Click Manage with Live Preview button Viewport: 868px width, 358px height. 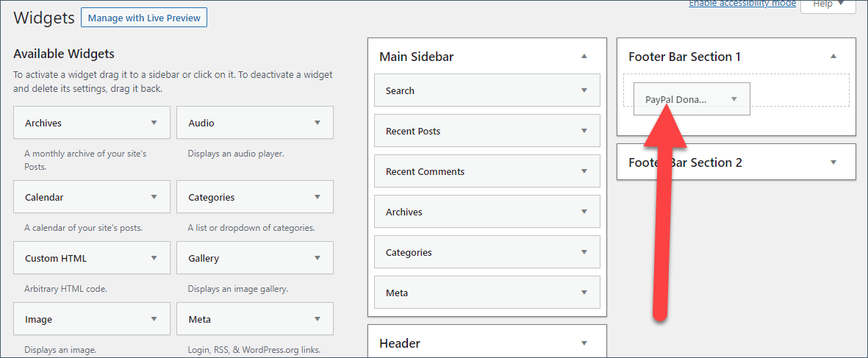pyautogui.click(x=144, y=18)
